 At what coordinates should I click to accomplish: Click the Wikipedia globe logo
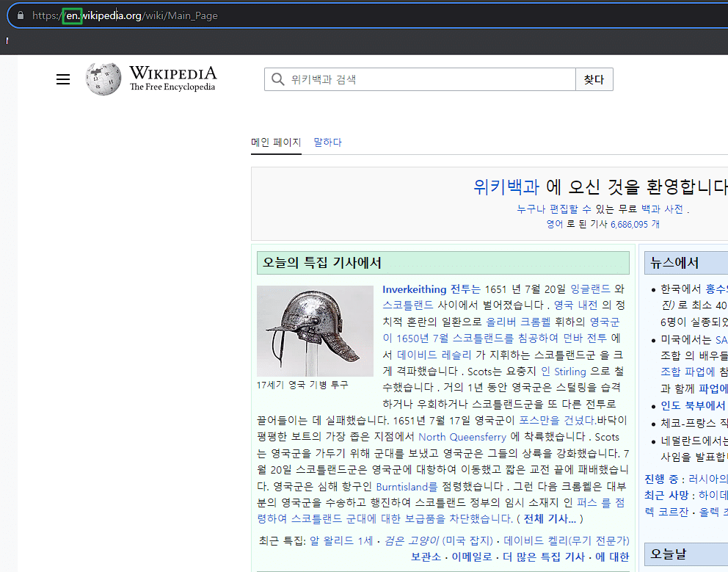point(103,79)
